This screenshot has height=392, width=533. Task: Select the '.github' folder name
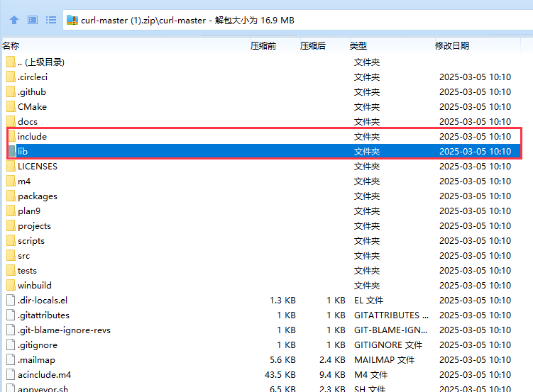(x=32, y=92)
